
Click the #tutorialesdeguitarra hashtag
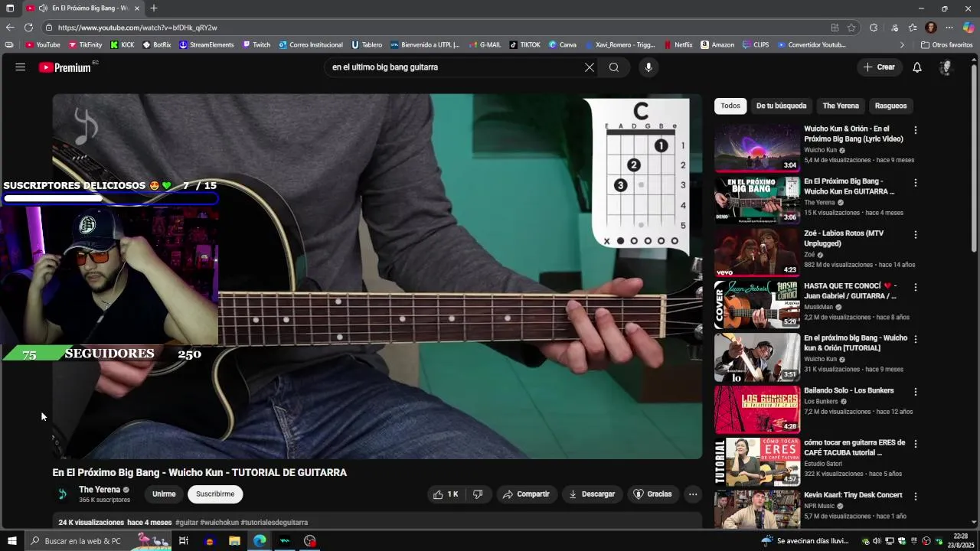tap(274, 523)
